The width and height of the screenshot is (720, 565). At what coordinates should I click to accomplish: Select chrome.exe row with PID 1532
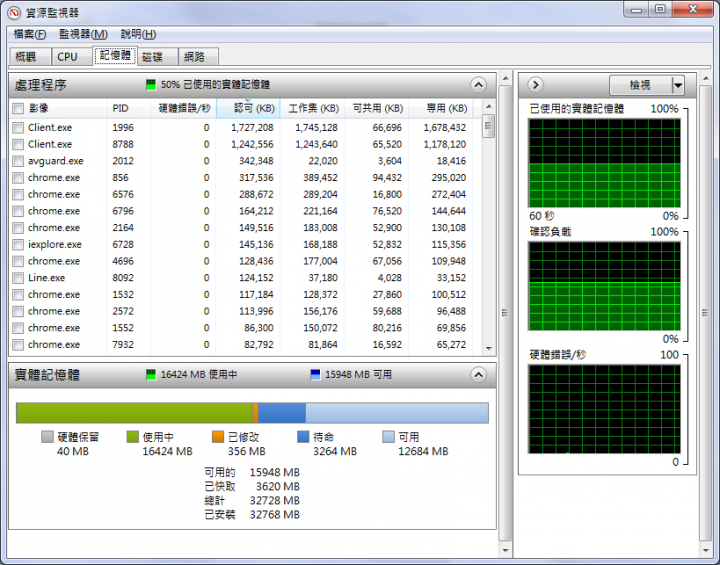[x=245, y=294]
